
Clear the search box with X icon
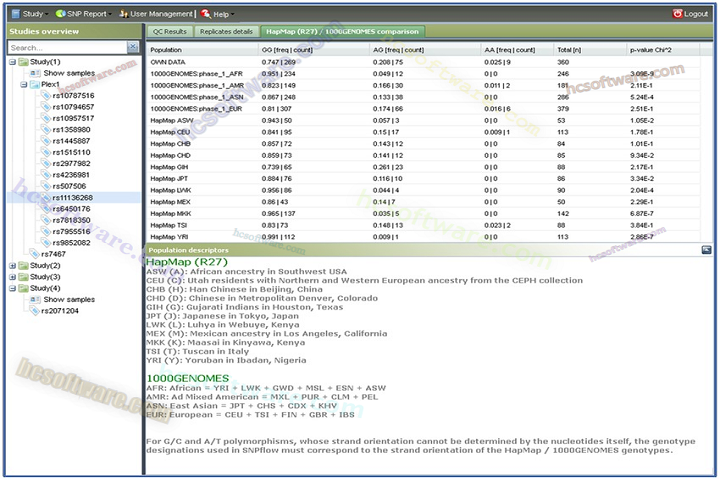click(x=133, y=47)
